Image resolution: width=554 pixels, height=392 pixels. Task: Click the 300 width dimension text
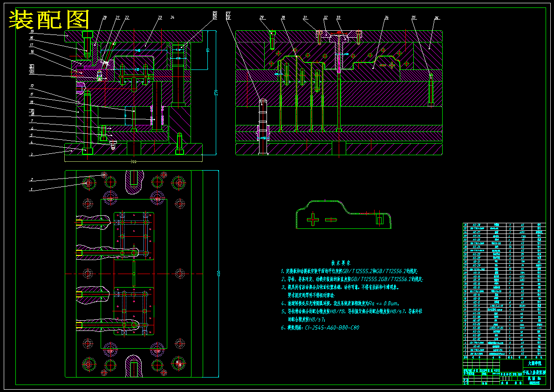point(134,162)
